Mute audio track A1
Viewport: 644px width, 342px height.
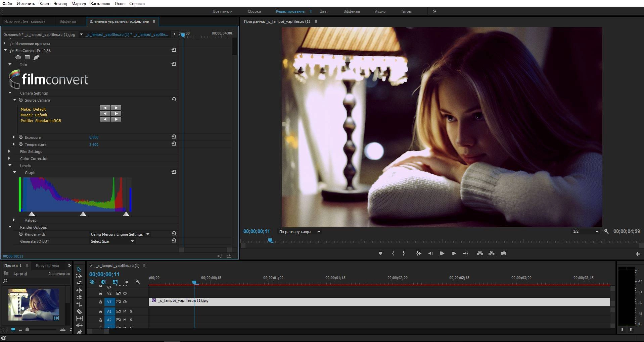(125, 311)
